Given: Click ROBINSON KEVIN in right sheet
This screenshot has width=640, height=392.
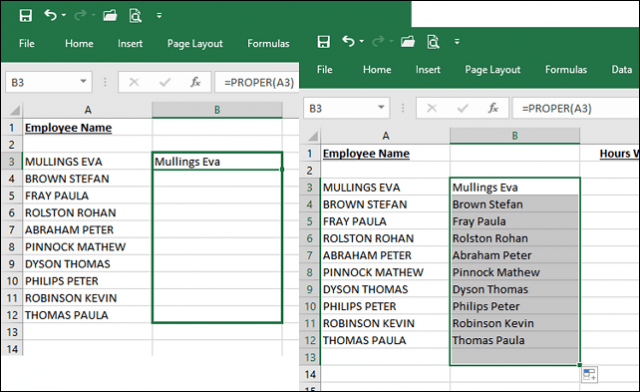Looking at the screenshot, I should coord(385,323).
